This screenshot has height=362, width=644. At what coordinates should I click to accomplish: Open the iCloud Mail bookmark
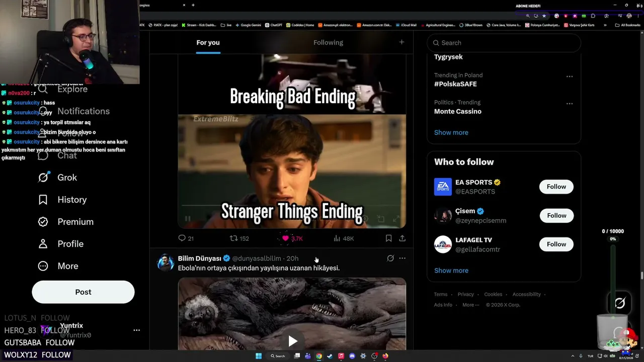[x=407, y=25]
